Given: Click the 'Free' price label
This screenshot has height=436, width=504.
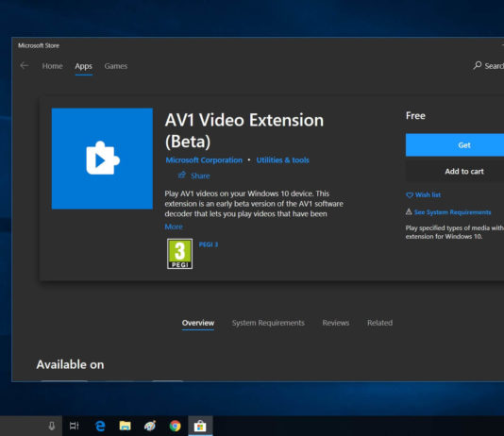Looking at the screenshot, I should point(415,116).
